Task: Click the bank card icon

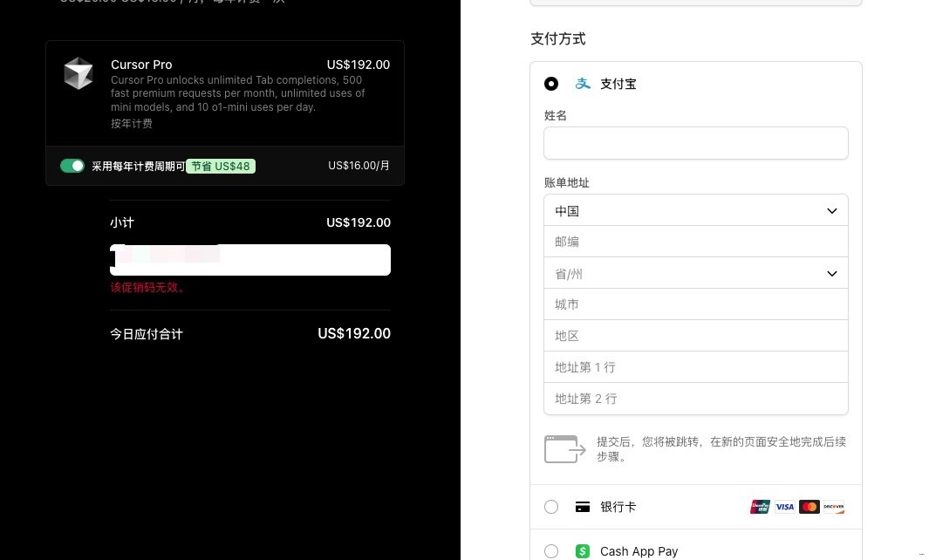Action: coord(583,507)
